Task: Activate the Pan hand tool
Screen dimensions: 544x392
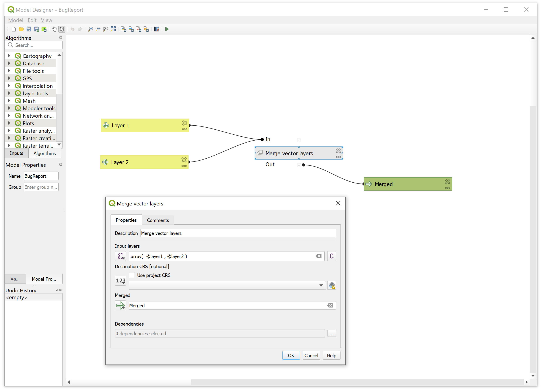Action: click(x=54, y=29)
